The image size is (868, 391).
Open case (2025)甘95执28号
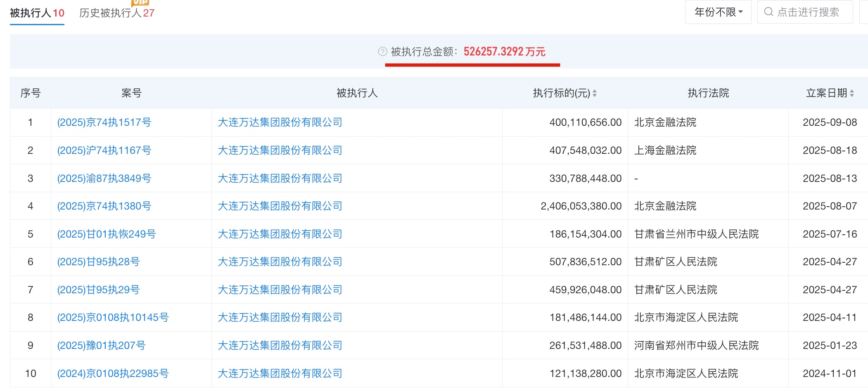[x=98, y=262]
